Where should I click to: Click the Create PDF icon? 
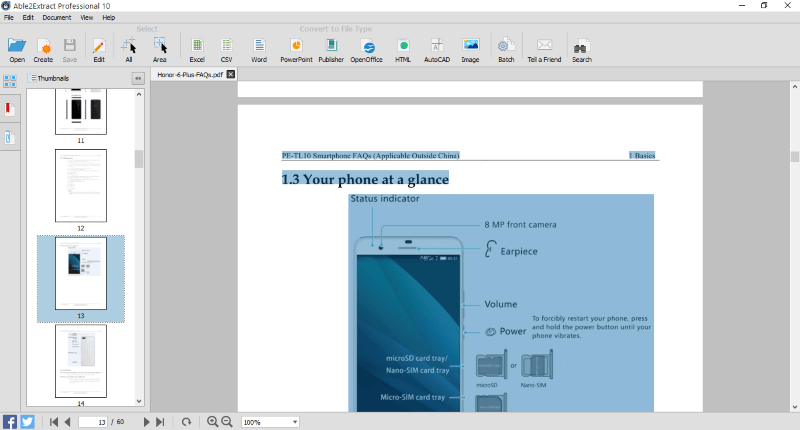point(43,50)
